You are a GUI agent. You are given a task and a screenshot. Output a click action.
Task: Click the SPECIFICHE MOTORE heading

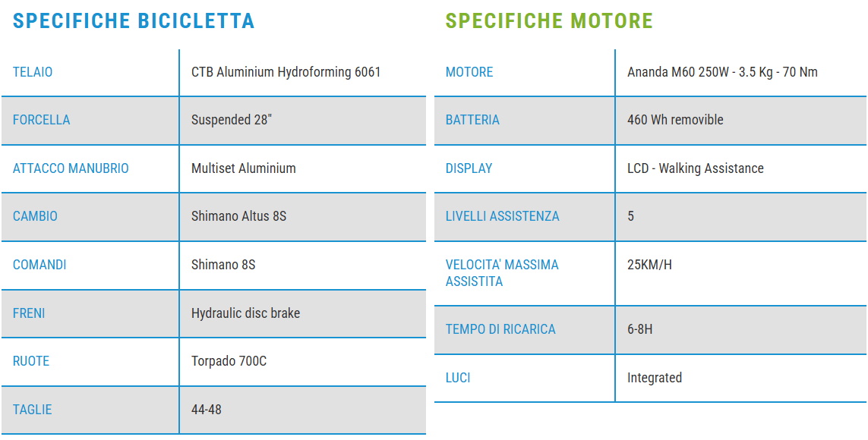click(x=549, y=20)
